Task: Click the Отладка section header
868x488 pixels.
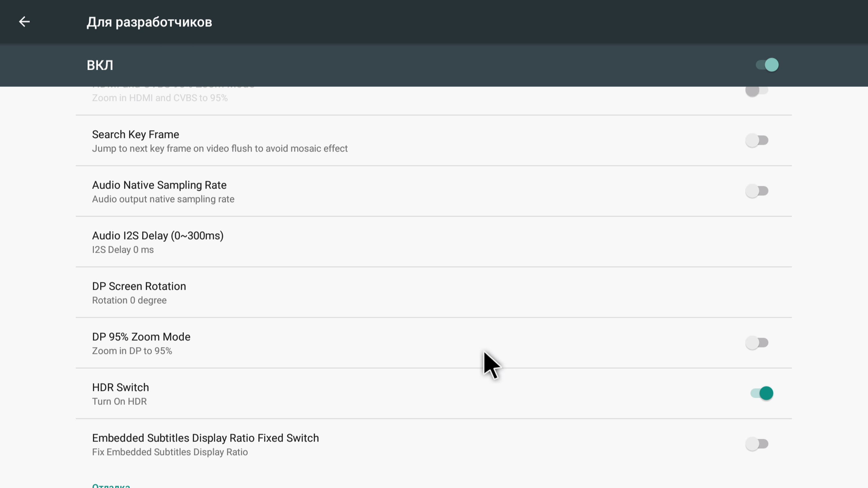Action: click(x=111, y=486)
